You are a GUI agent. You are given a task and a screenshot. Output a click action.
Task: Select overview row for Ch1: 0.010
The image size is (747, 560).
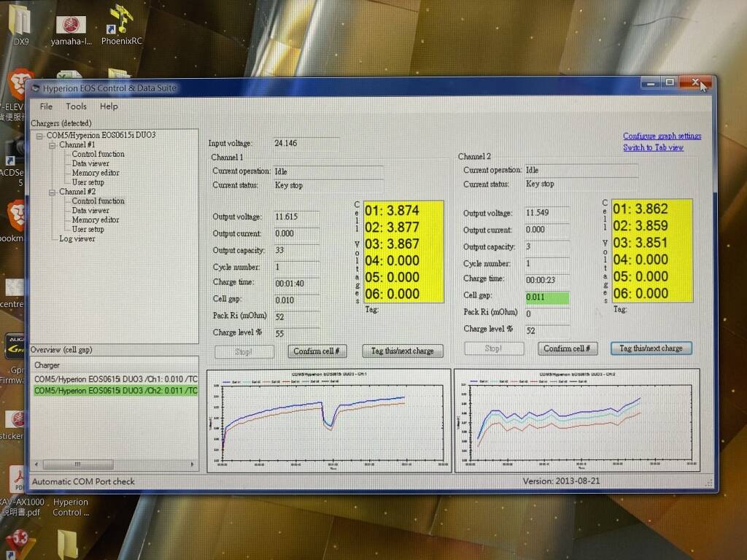115,379
